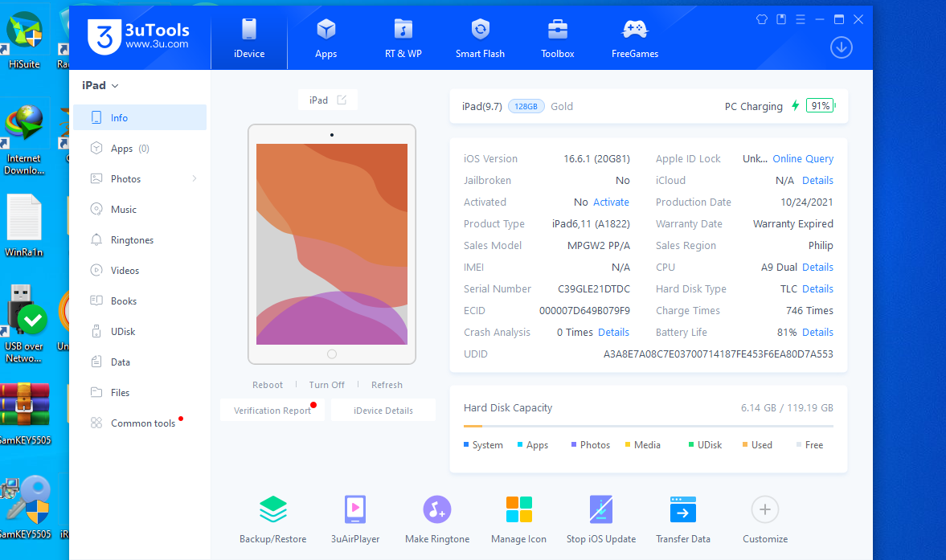This screenshot has width=946, height=560.
Task: Open Internet Download Manager desktop icon
Action: tap(24, 140)
